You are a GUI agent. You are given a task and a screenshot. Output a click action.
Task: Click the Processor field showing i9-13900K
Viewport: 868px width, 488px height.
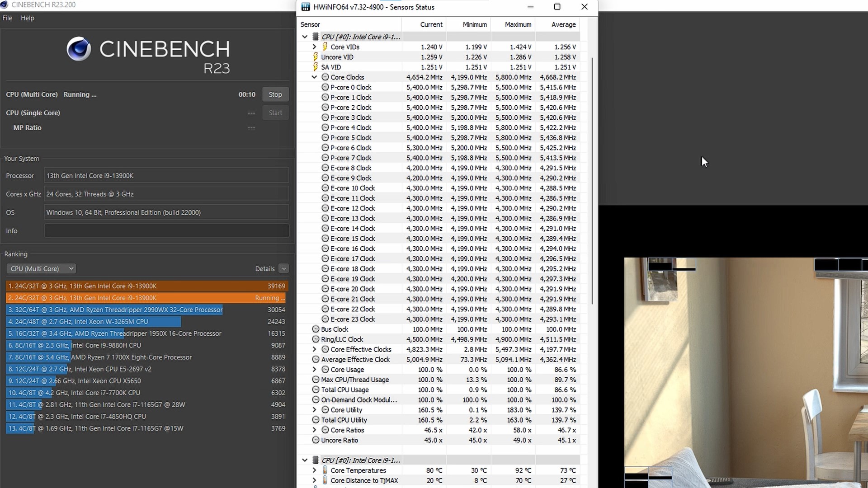point(166,176)
